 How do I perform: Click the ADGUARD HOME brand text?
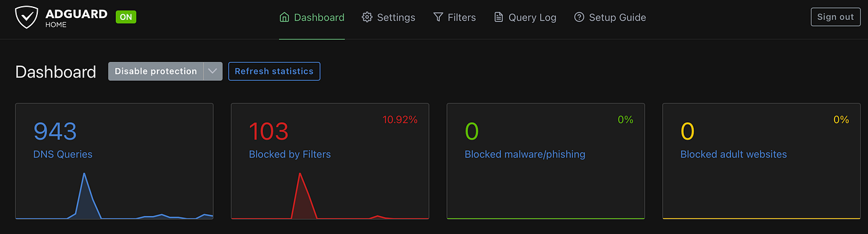coord(76,18)
